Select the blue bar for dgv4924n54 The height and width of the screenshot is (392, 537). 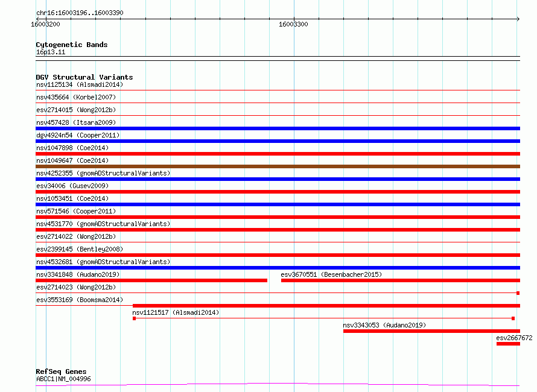pos(278,141)
